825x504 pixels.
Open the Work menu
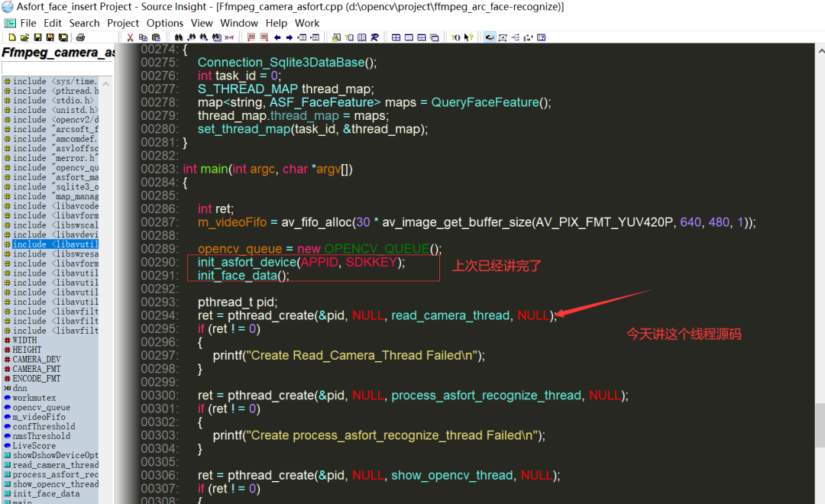tap(307, 23)
